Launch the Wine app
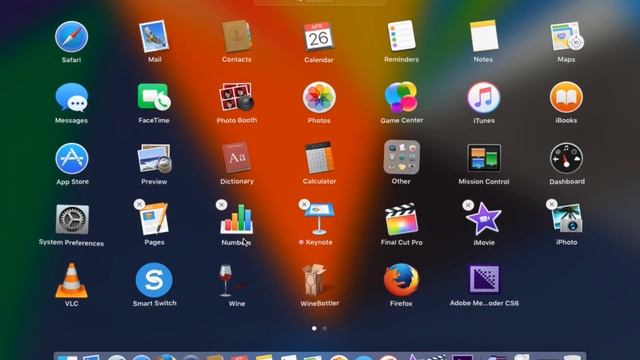 coord(233,281)
